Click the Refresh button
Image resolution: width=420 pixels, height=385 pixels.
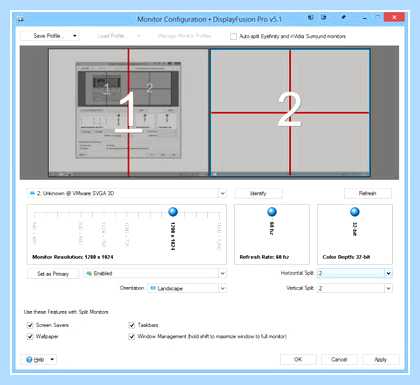(367, 193)
